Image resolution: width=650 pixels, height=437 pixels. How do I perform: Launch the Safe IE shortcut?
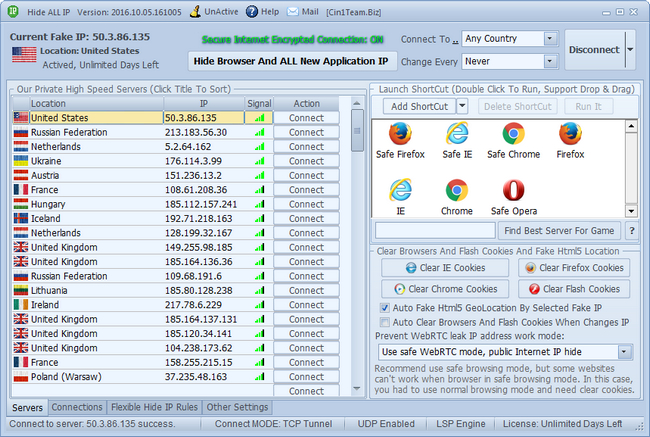click(457, 140)
